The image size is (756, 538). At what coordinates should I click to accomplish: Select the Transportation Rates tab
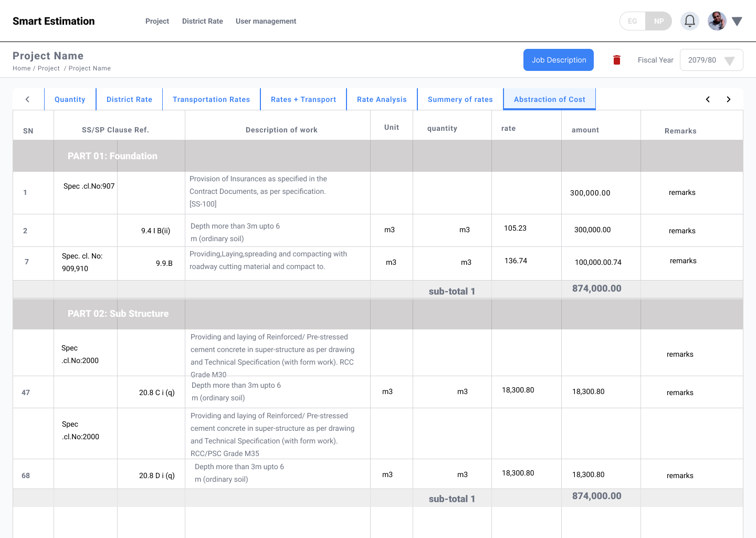point(211,99)
